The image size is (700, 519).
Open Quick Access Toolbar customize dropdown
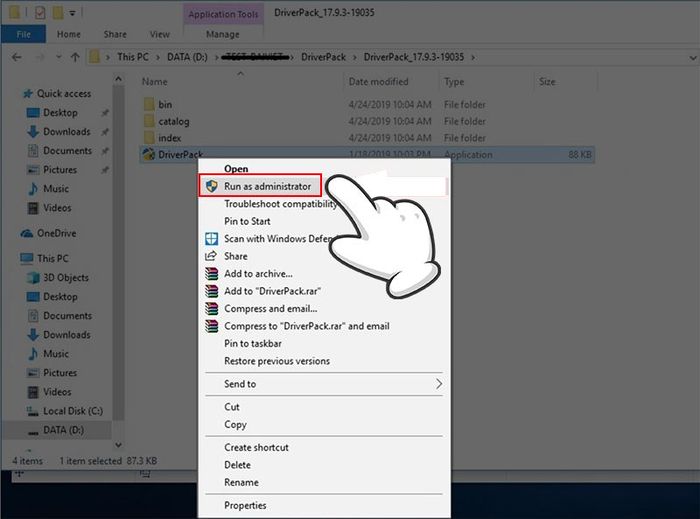pos(72,13)
